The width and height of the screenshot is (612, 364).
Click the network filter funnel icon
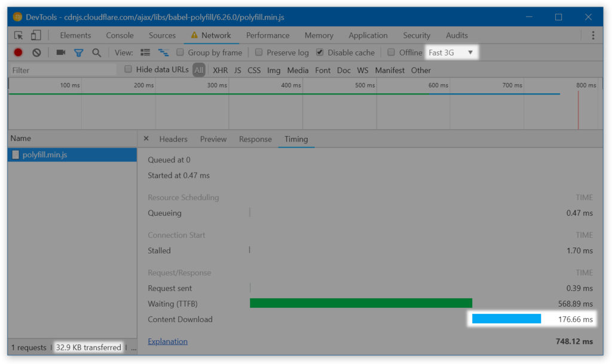pyautogui.click(x=79, y=53)
